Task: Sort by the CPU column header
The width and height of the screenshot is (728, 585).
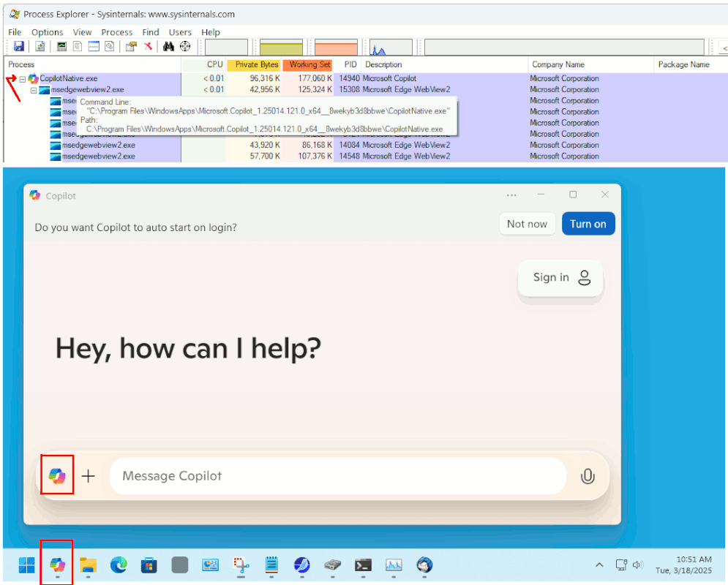Action: (203, 64)
